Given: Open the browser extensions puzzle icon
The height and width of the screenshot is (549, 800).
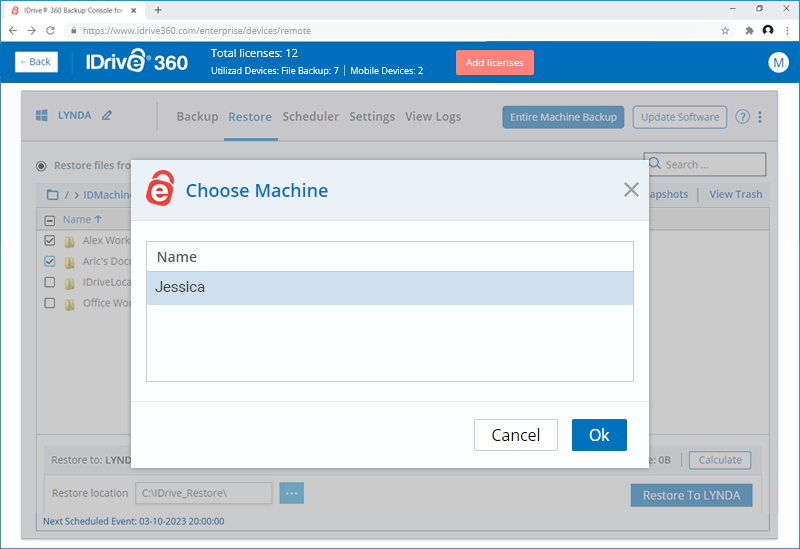Looking at the screenshot, I should click(x=749, y=31).
